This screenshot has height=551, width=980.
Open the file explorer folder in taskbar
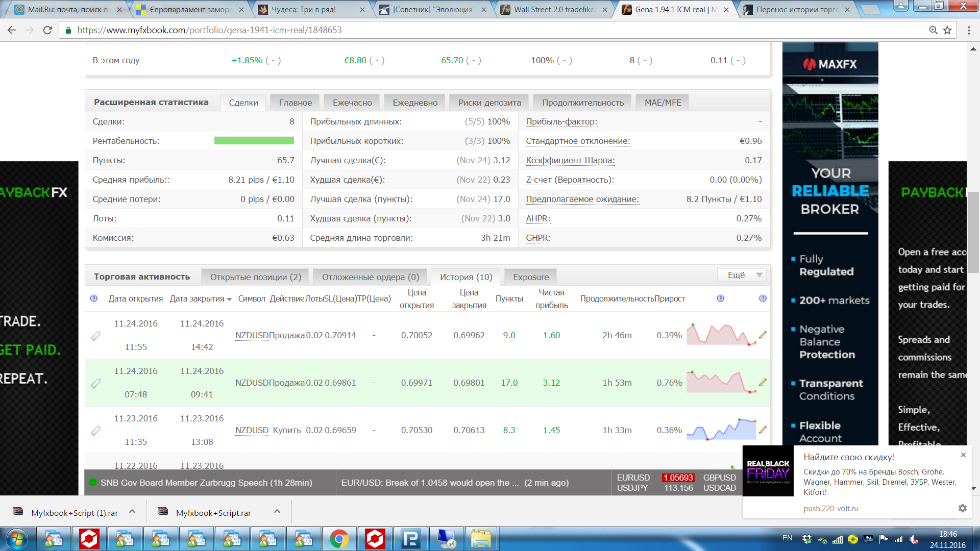(x=481, y=539)
